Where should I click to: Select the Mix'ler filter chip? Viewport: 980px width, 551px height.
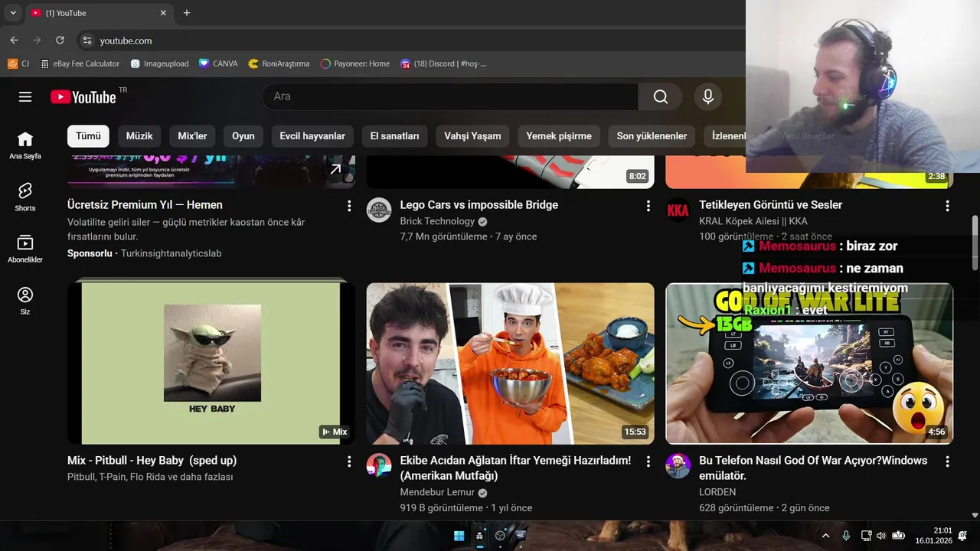pos(192,136)
